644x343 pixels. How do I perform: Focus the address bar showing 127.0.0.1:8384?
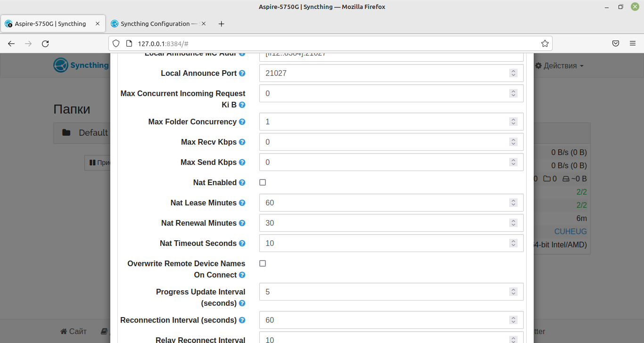click(x=330, y=43)
